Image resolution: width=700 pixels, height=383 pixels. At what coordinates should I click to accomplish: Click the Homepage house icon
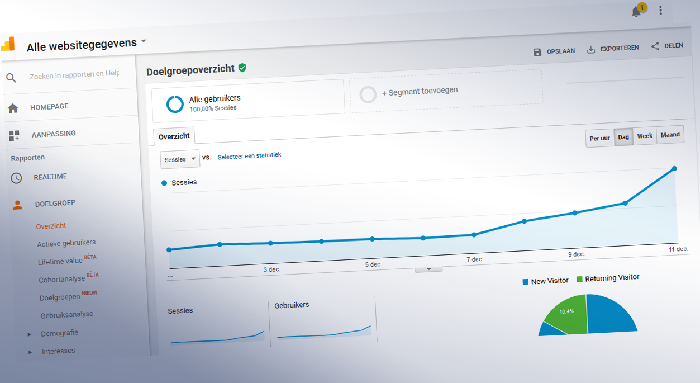(13, 108)
